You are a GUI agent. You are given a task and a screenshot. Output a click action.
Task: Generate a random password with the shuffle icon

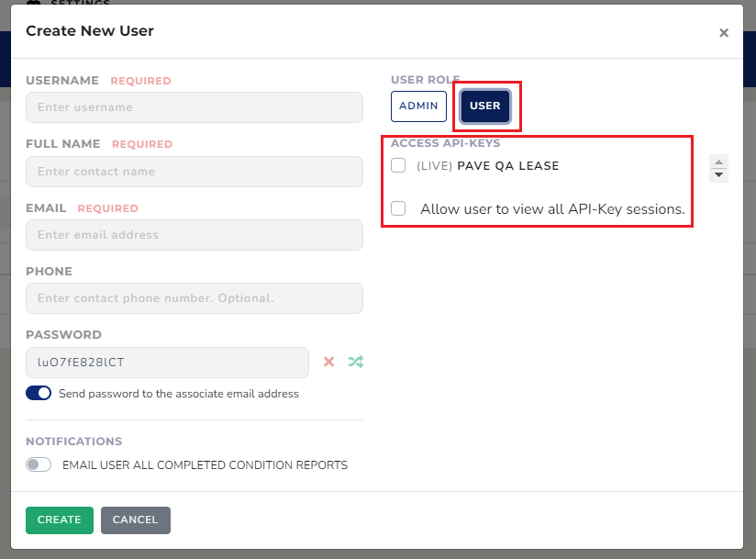tap(355, 362)
